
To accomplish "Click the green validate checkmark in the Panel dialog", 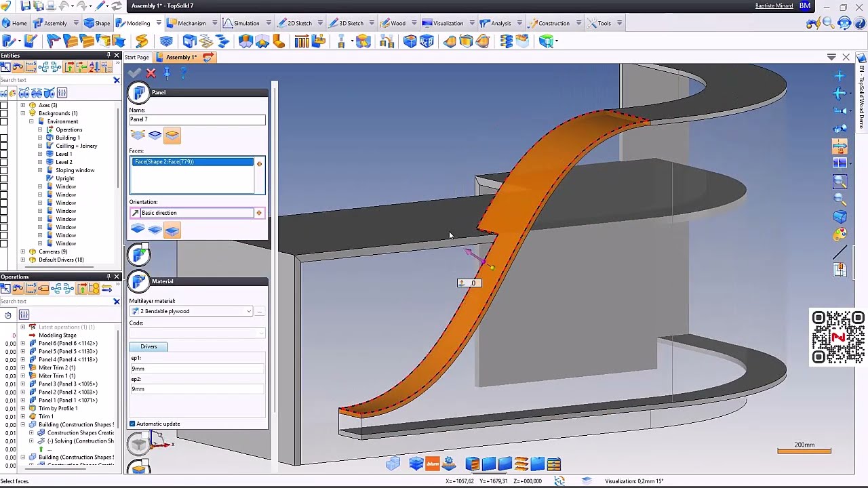I will click(134, 73).
